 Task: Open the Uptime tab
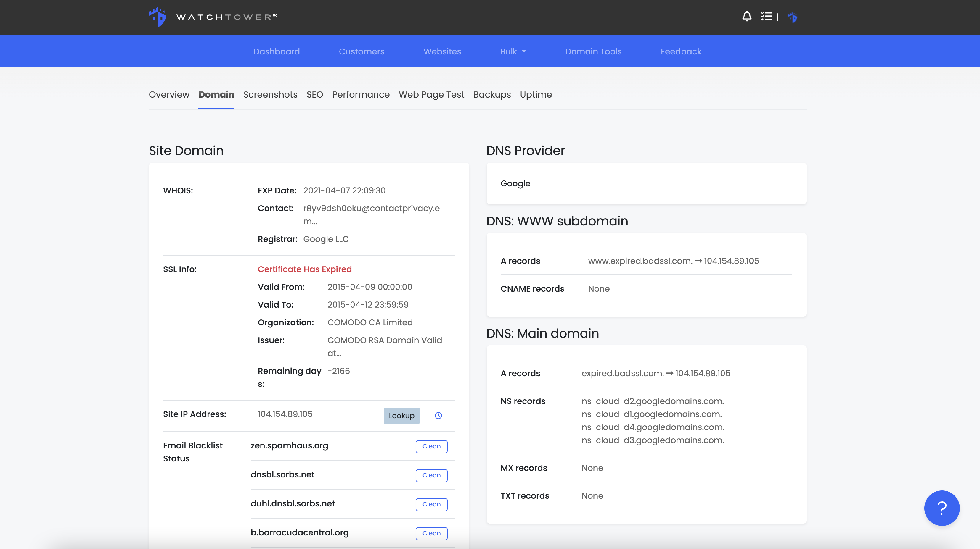coord(536,95)
